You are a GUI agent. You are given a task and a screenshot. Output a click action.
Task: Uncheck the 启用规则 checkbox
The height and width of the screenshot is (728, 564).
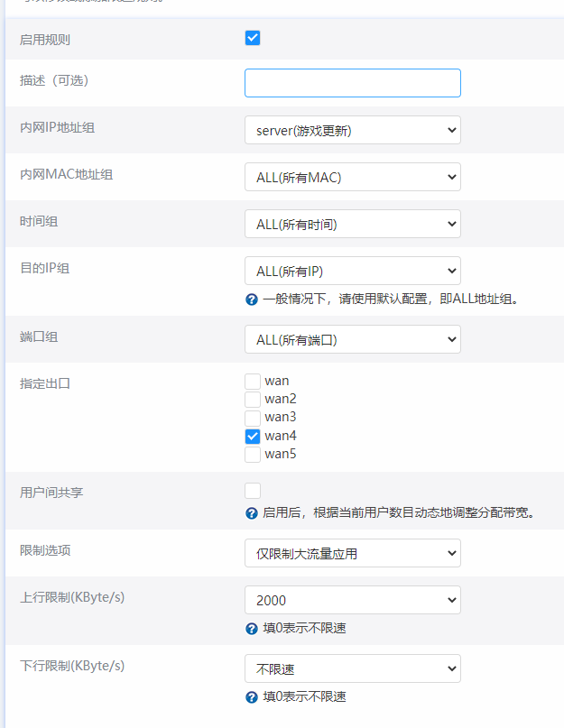[x=253, y=38]
